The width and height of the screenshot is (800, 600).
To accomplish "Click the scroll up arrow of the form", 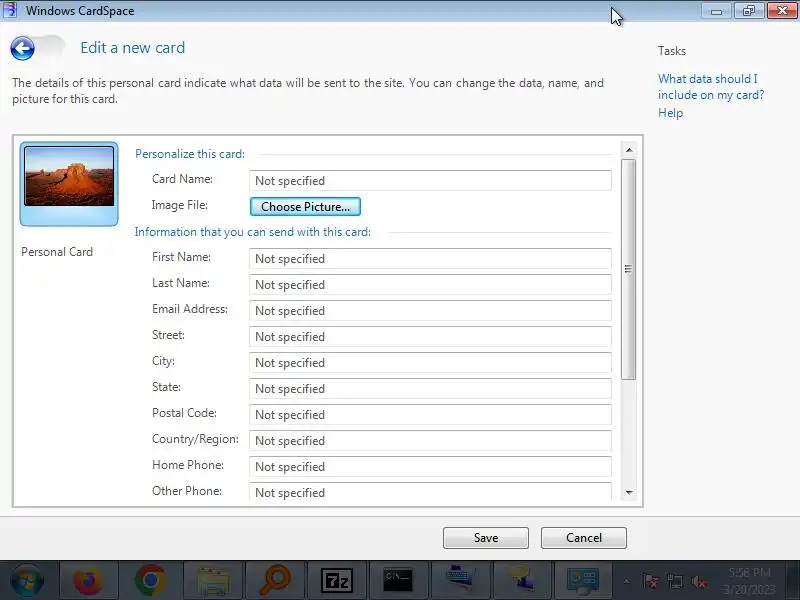I will pyautogui.click(x=629, y=150).
